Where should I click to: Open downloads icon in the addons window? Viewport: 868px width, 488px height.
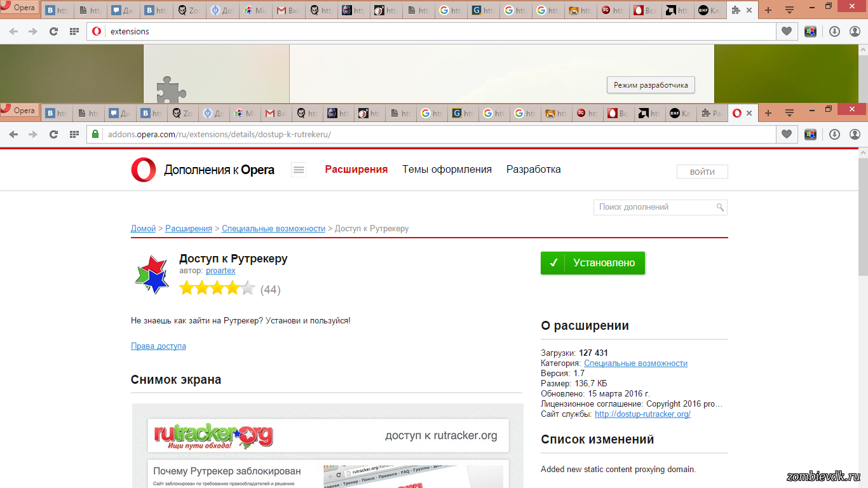point(835,134)
